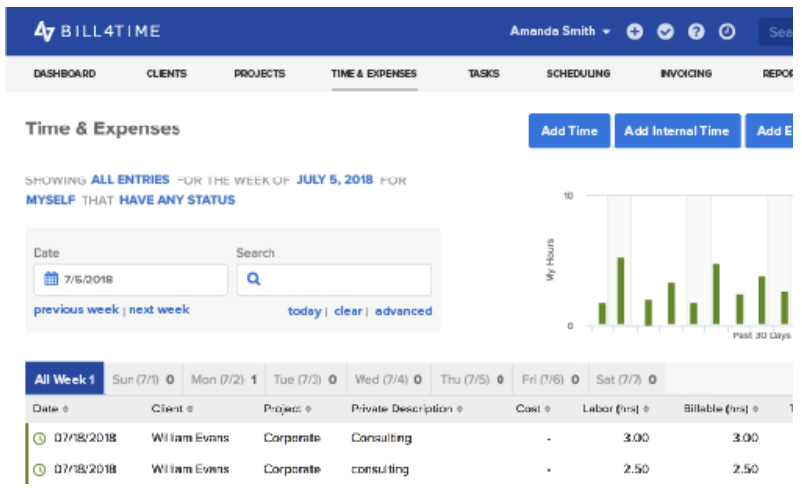
Task: Open the plus quick-add icon in header
Action: click(x=634, y=32)
